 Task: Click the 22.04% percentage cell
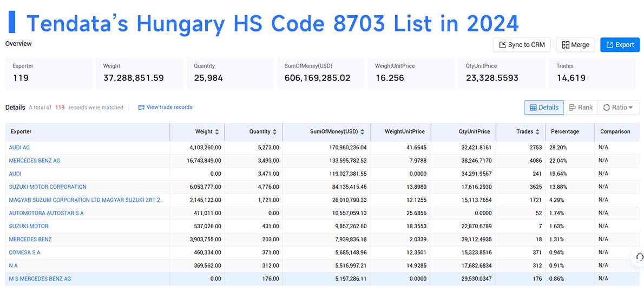pyautogui.click(x=558, y=161)
